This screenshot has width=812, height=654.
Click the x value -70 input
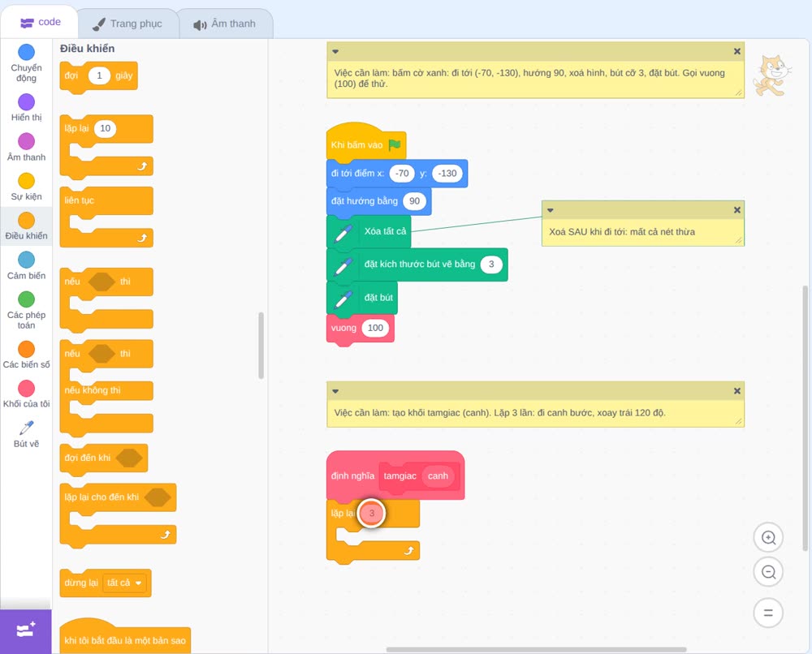[x=403, y=174]
